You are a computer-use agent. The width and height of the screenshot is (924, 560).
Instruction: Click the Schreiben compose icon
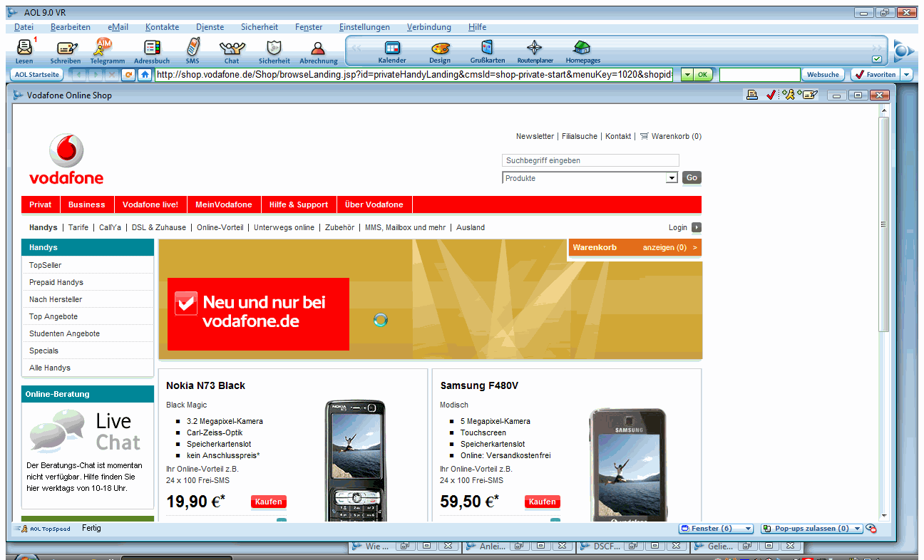(x=66, y=49)
